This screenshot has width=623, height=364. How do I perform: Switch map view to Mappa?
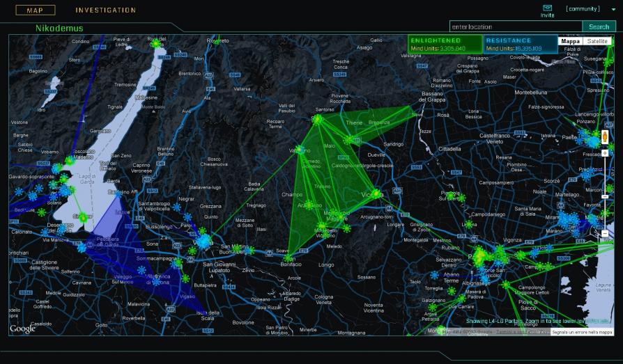pos(571,41)
